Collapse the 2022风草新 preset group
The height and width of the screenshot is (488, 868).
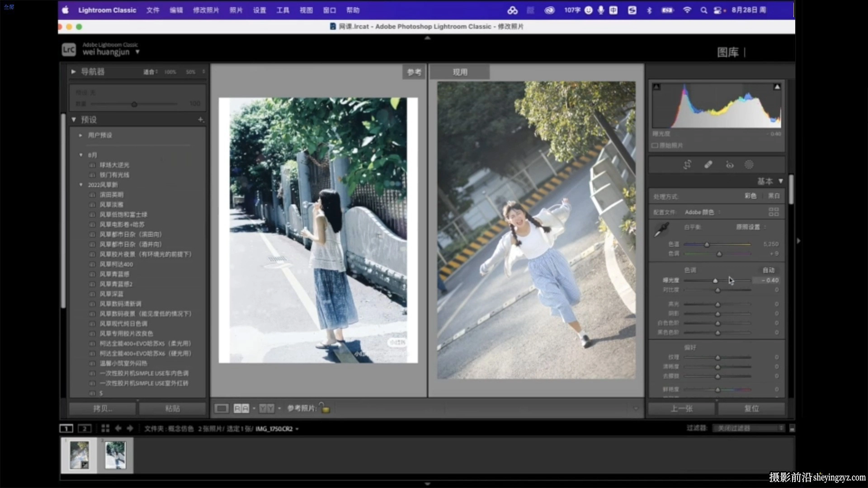click(x=81, y=185)
